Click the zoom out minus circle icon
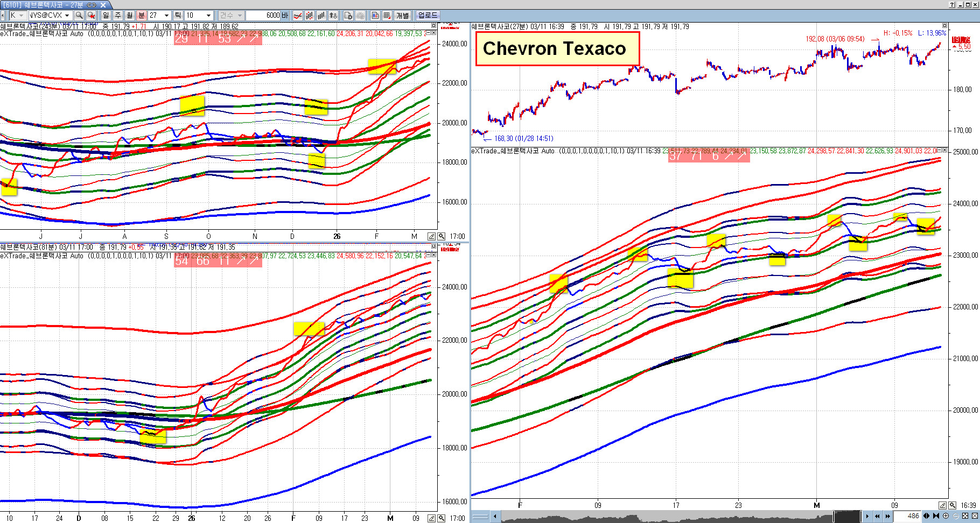Image resolution: width=980 pixels, height=523 pixels. (x=955, y=516)
